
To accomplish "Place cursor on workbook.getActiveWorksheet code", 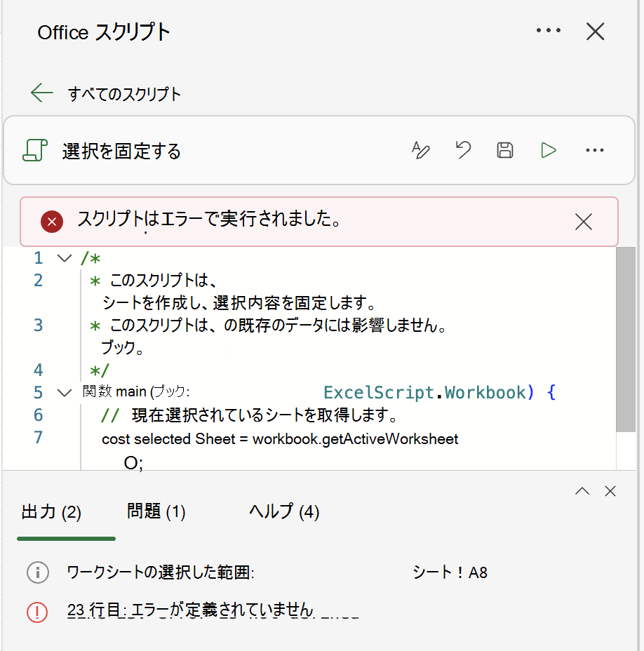I will pos(356,439).
